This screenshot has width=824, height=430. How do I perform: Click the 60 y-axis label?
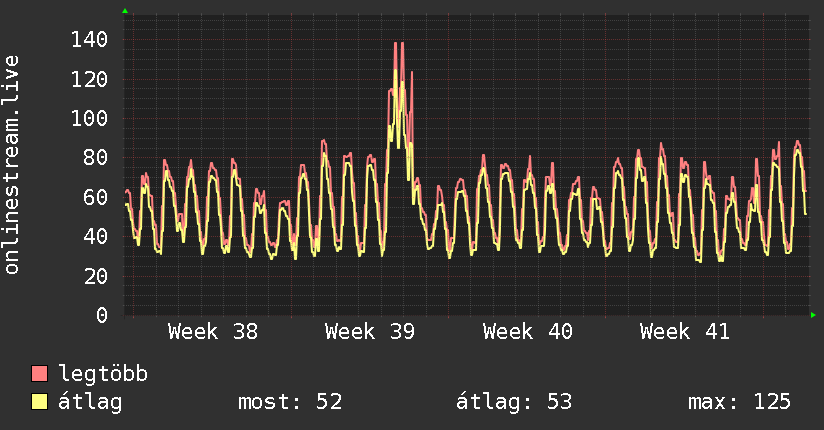point(96,197)
